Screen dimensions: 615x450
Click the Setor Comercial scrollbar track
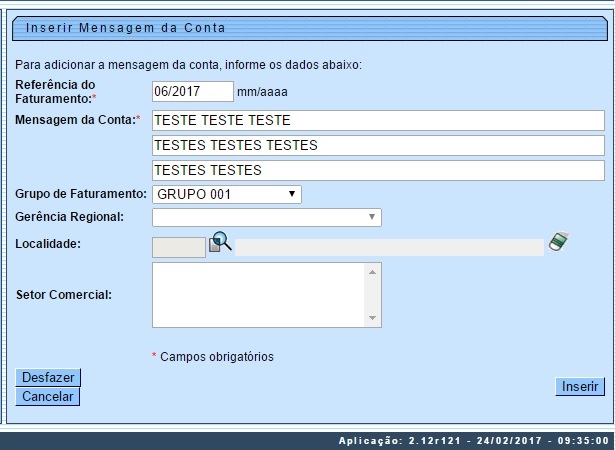(374, 294)
